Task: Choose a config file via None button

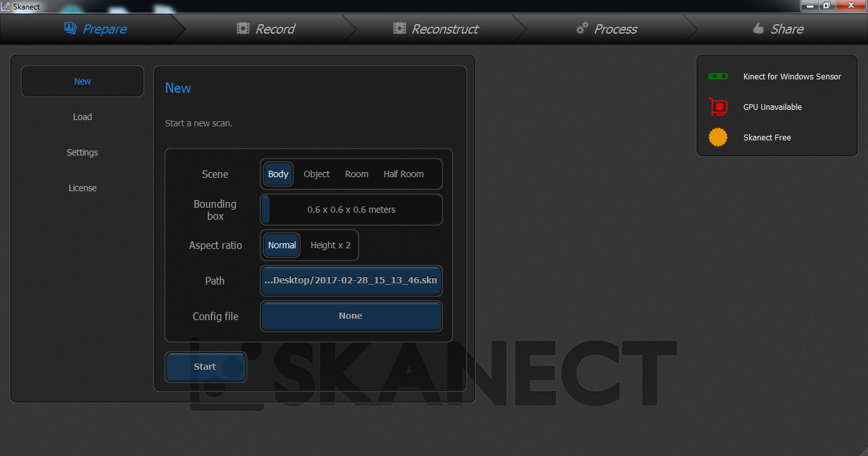Action: 351,316
